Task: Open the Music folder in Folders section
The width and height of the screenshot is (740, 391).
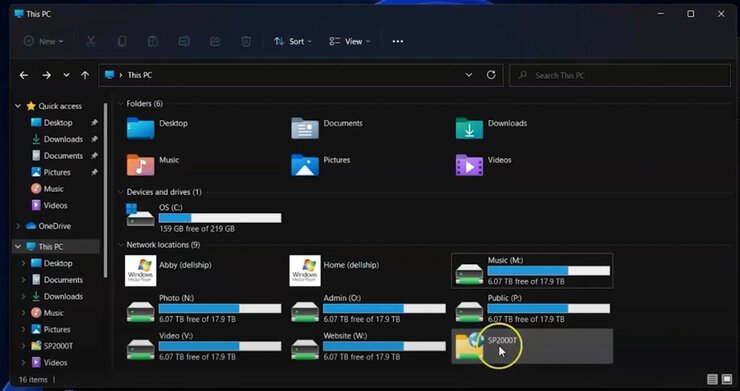Action: (x=153, y=165)
